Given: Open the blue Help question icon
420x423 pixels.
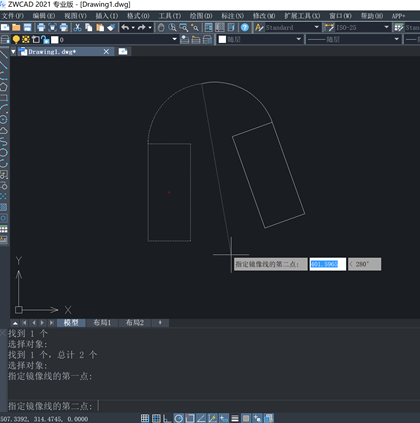Looking at the screenshot, I should coord(245,27).
